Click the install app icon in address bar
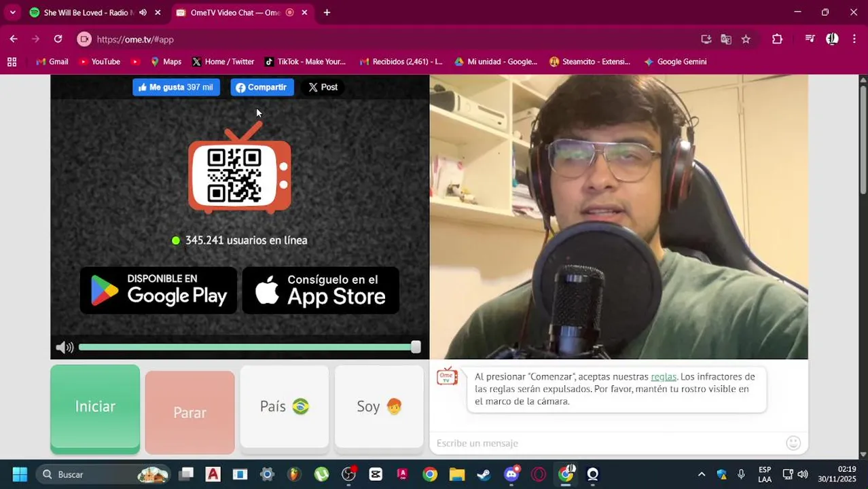The image size is (868, 489). pyautogui.click(x=706, y=39)
